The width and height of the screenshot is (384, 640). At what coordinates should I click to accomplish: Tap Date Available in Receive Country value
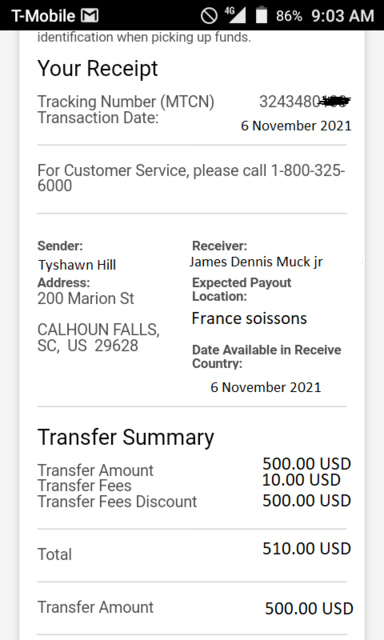[266, 387]
